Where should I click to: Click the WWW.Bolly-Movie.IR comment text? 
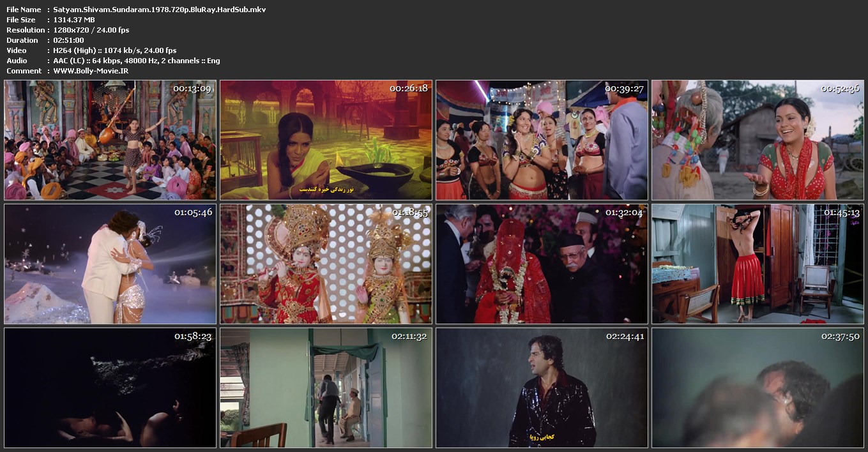[91, 71]
